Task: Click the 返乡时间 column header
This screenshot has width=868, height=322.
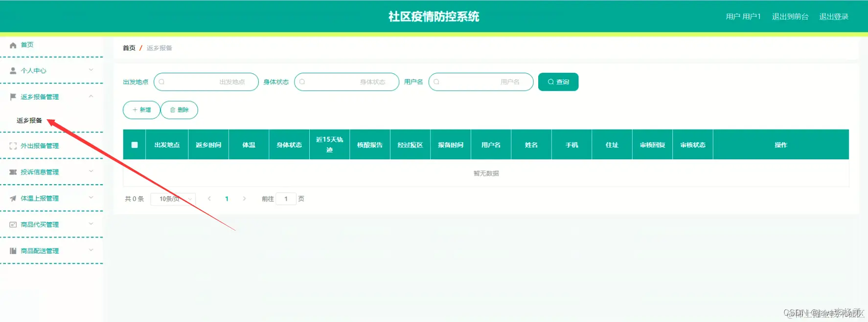Action: (208, 145)
